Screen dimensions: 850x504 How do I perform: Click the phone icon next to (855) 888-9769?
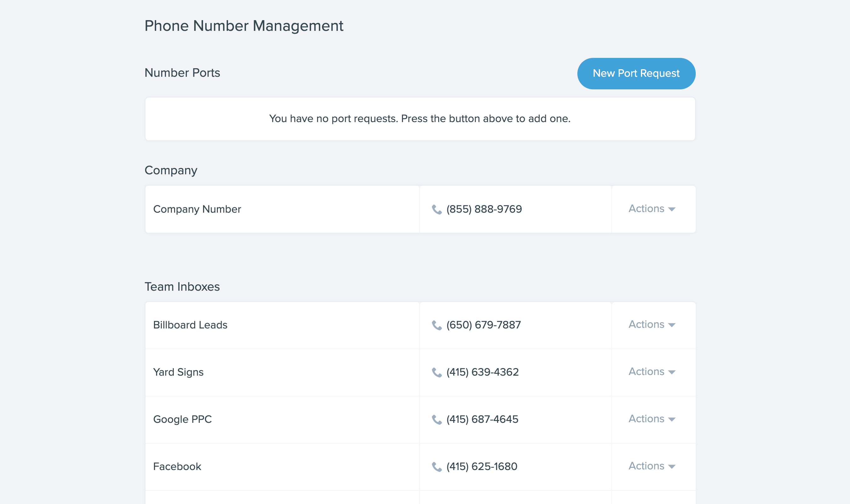click(x=438, y=209)
